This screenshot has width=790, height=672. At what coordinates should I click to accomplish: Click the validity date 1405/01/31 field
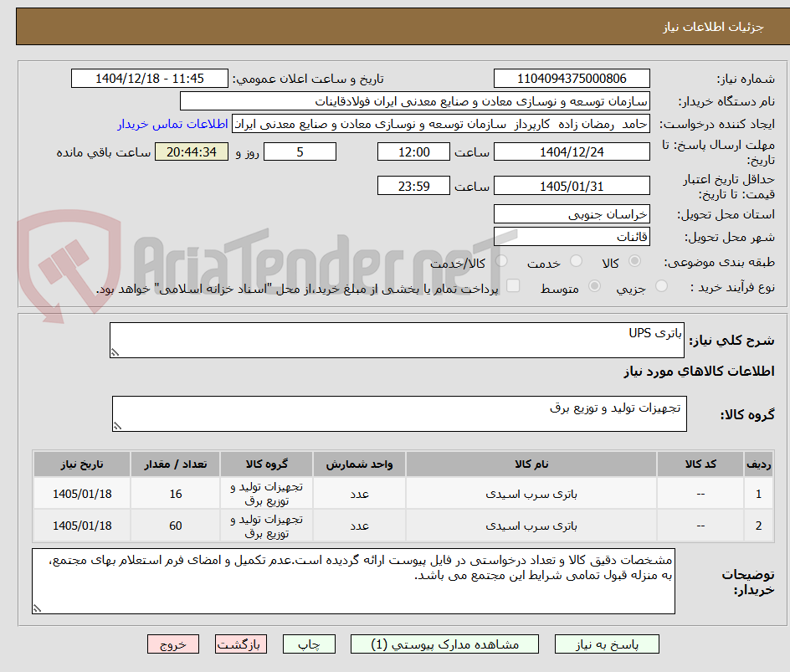(x=572, y=186)
